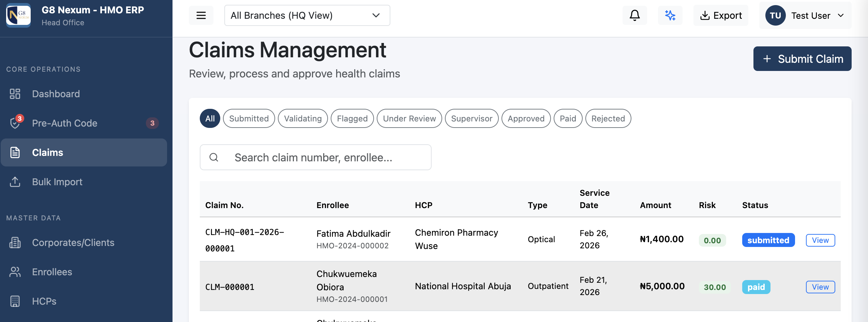The height and width of the screenshot is (322, 868).
Task: Click the Corporates/Clients building icon
Action: click(x=15, y=243)
